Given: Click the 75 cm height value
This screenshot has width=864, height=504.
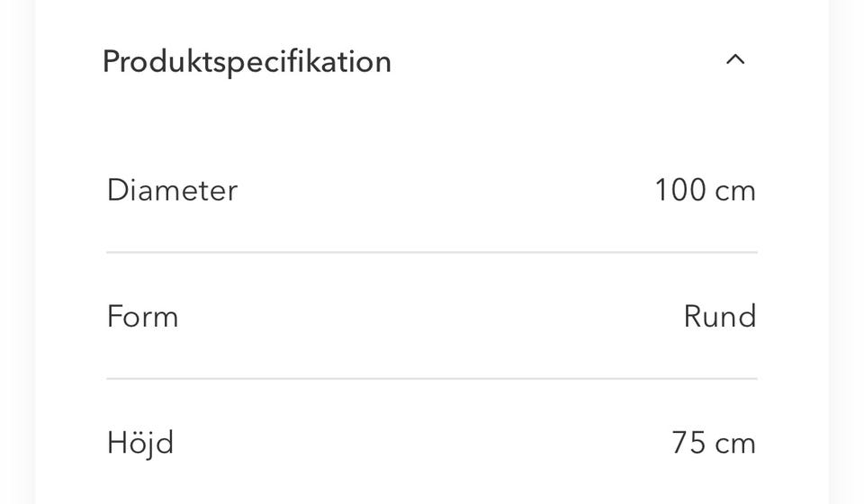Looking at the screenshot, I should click(713, 443).
